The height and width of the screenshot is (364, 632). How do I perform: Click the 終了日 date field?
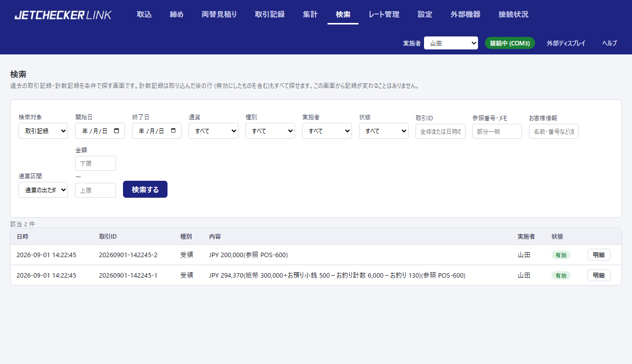point(156,131)
